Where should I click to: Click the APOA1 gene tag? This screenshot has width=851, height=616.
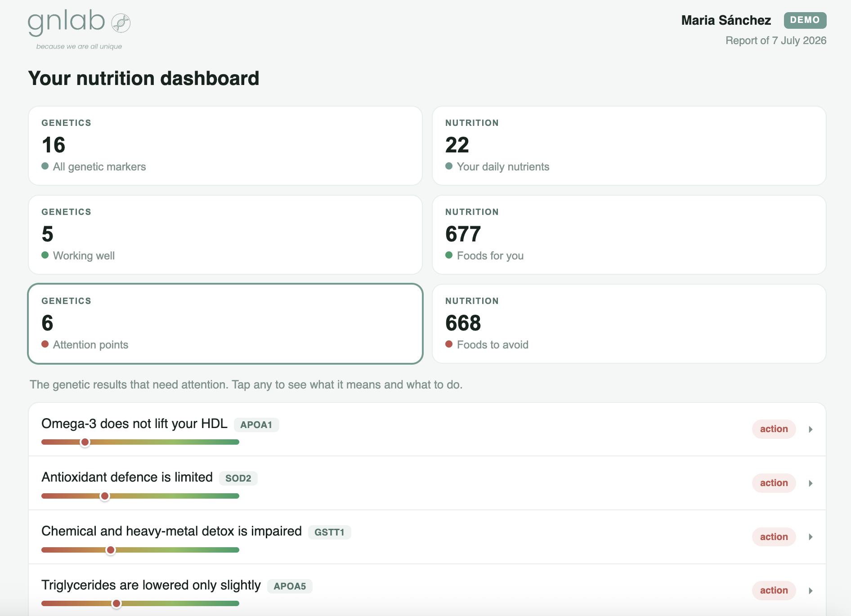click(256, 425)
